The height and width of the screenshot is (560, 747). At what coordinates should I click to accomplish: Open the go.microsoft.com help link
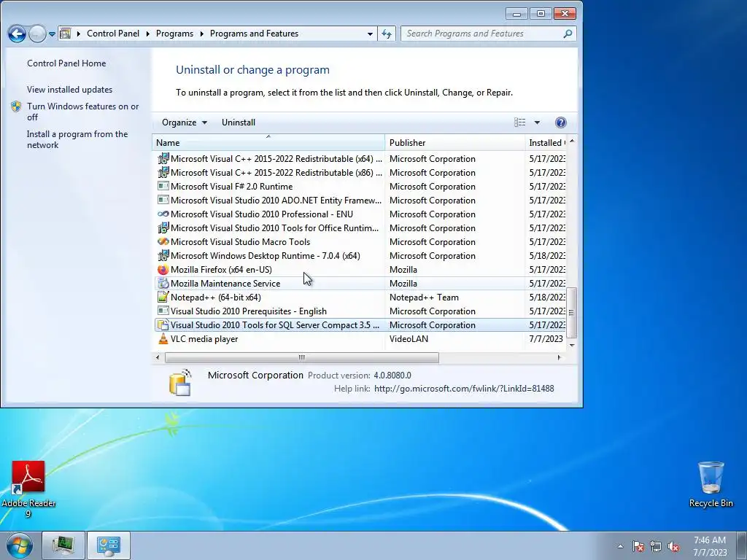coord(464,389)
